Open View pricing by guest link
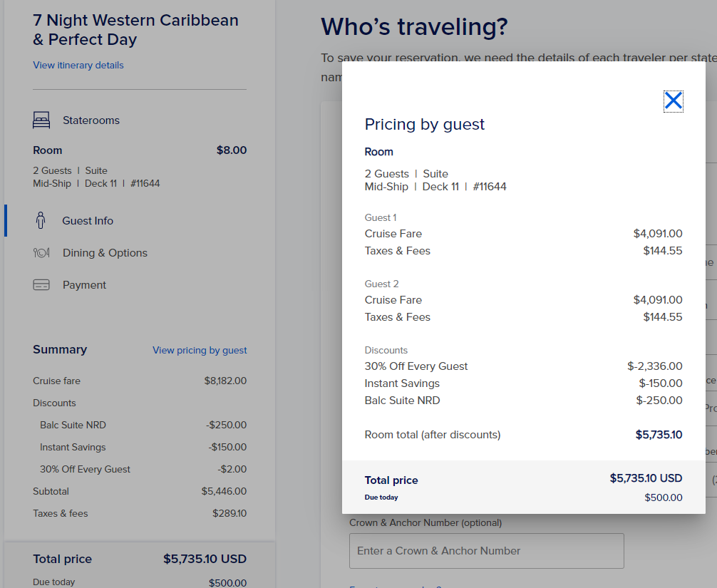The height and width of the screenshot is (588, 717). click(200, 350)
